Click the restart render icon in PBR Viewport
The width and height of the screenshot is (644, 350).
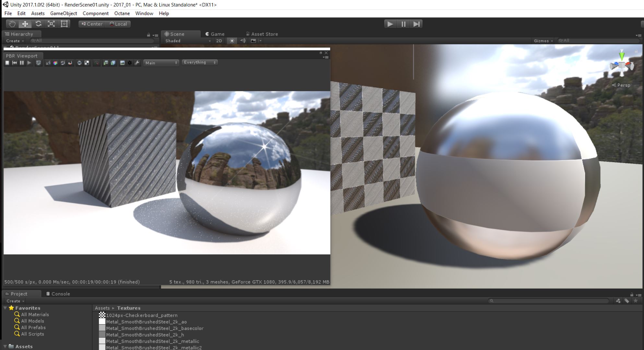15,63
